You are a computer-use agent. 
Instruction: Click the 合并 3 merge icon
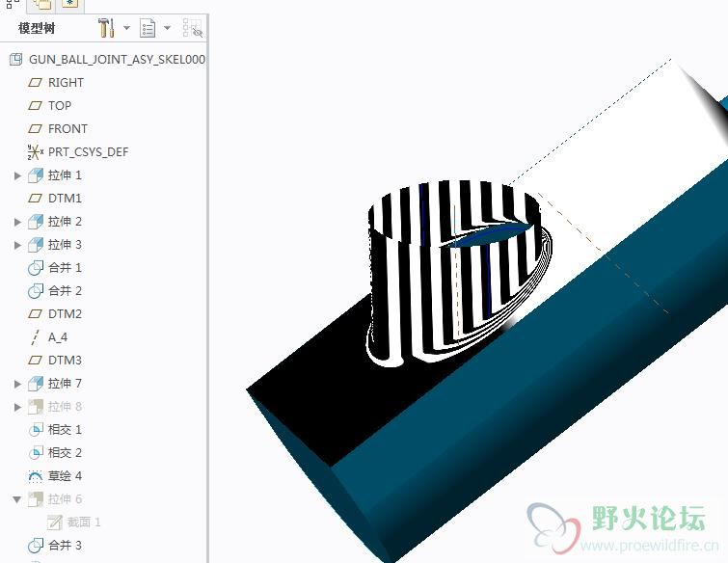click(x=36, y=546)
